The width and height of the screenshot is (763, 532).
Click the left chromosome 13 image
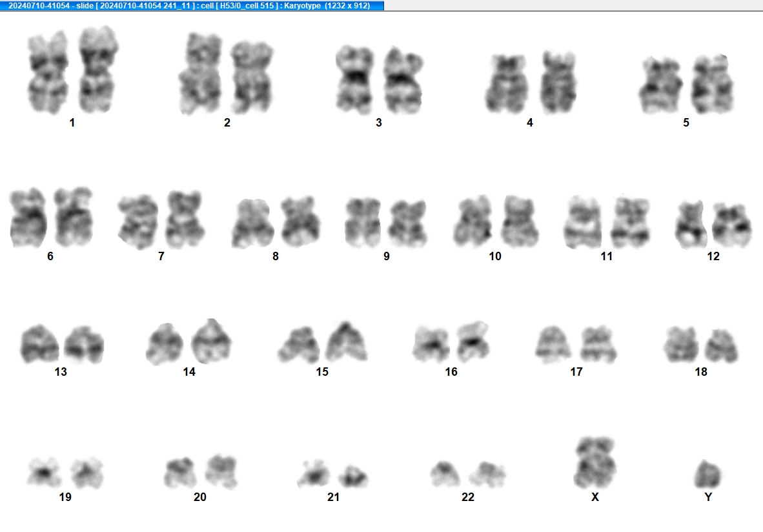(x=40, y=343)
